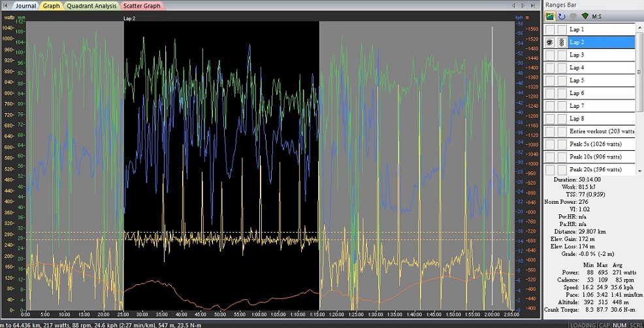
Task: Click the grayed-out heart icon in Ranges Bar
Action: [x=573, y=16]
